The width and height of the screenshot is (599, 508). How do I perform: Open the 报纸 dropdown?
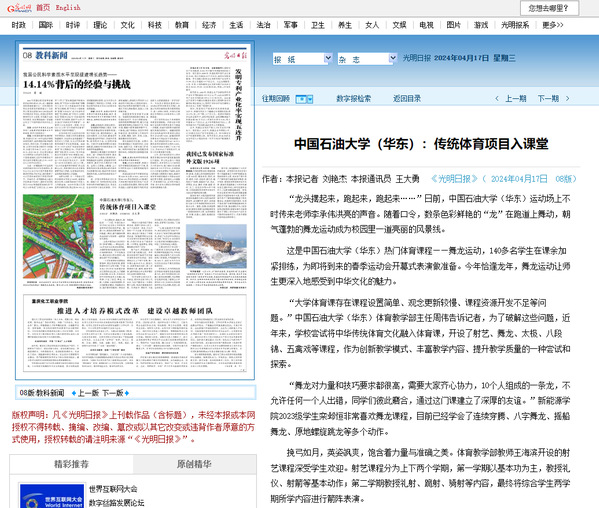[x=302, y=59]
